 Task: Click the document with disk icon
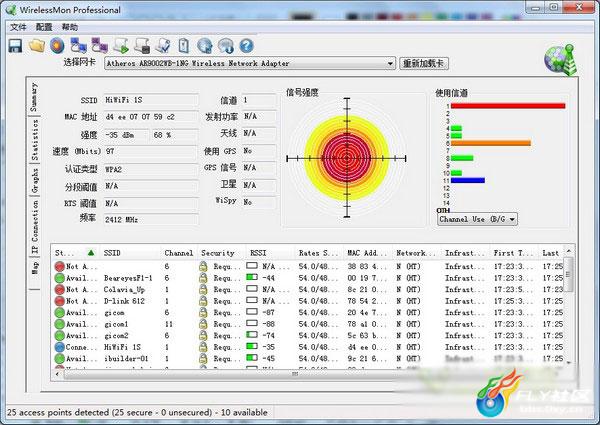[x=142, y=46]
